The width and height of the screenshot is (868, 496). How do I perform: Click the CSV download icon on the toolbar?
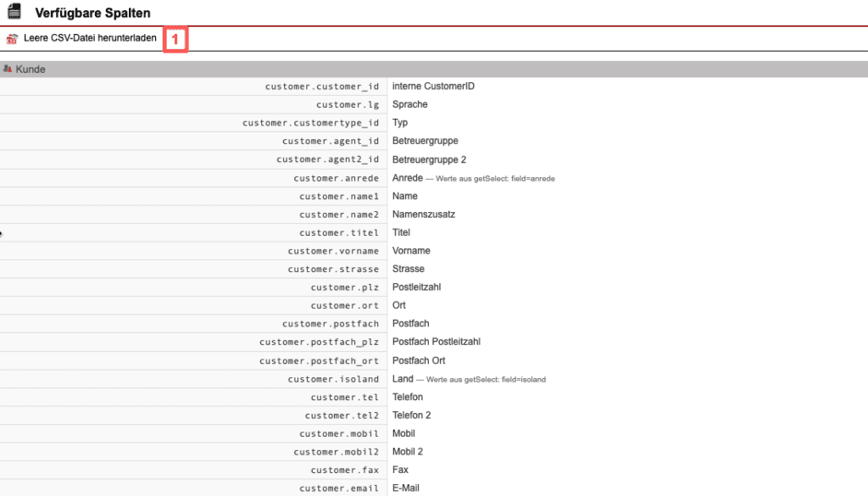pos(11,38)
